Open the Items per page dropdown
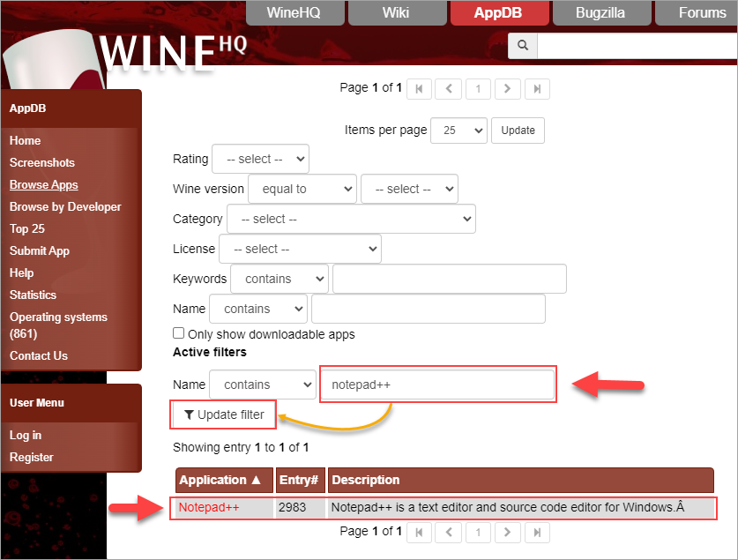The height and width of the screenshot is (560, 738). click(458, 131)
